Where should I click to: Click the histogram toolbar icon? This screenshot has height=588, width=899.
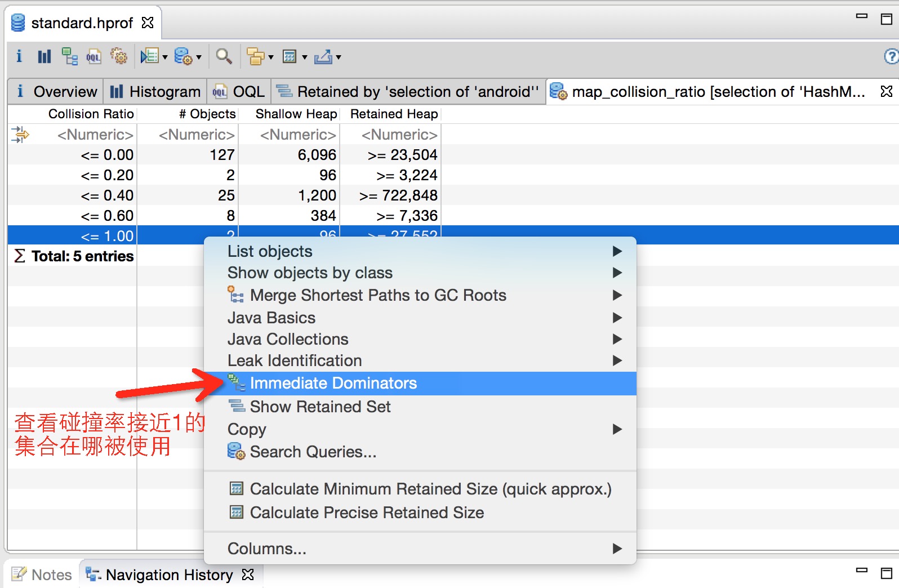pos(44,56)
